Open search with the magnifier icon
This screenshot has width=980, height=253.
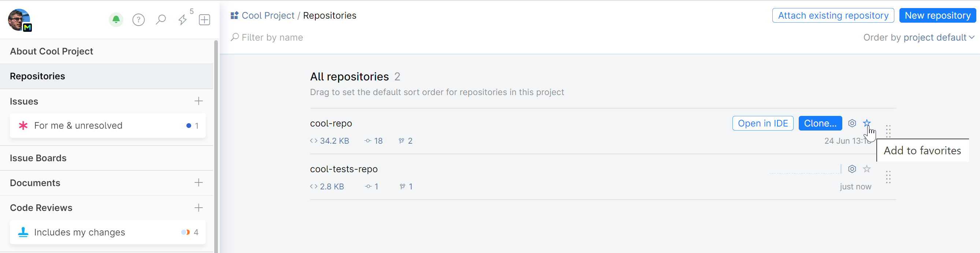(161, 19)
